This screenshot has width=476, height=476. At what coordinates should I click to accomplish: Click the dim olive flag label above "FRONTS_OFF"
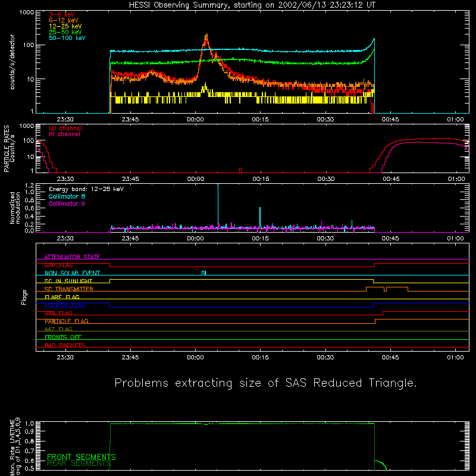click(x=58, y=329)
